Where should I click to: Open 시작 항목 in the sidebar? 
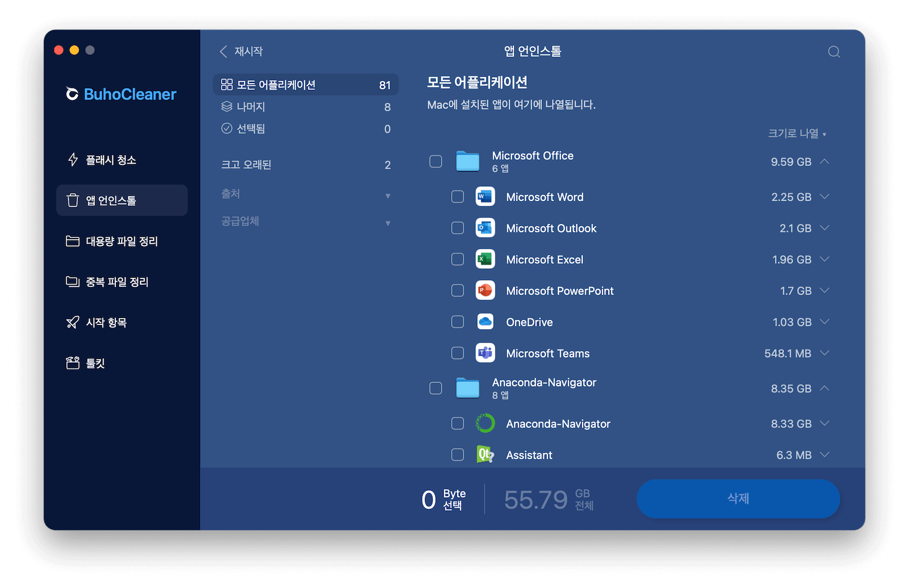[122, 322]
